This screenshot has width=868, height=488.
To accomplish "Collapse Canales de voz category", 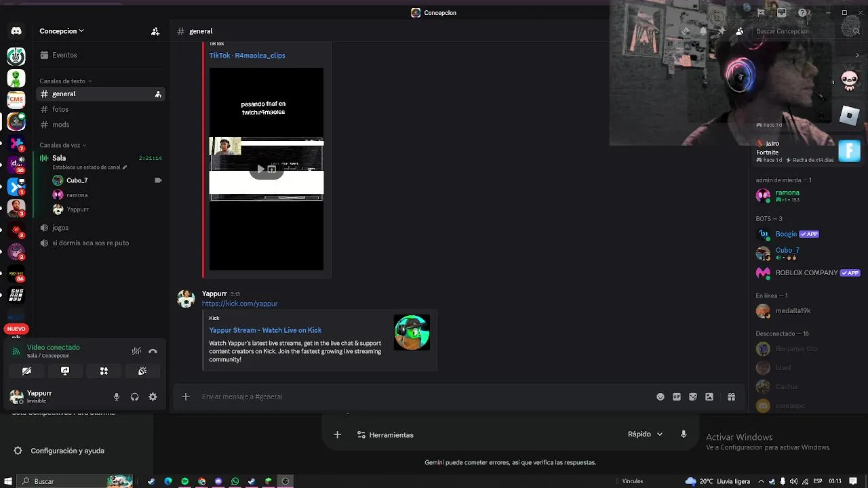I will [62, 145].
